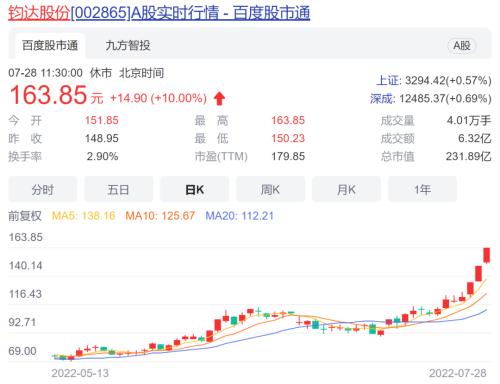Screen dimensions: 500x384
Task: Click the 总市值 value 231.89亿
Action: [469, 156]
